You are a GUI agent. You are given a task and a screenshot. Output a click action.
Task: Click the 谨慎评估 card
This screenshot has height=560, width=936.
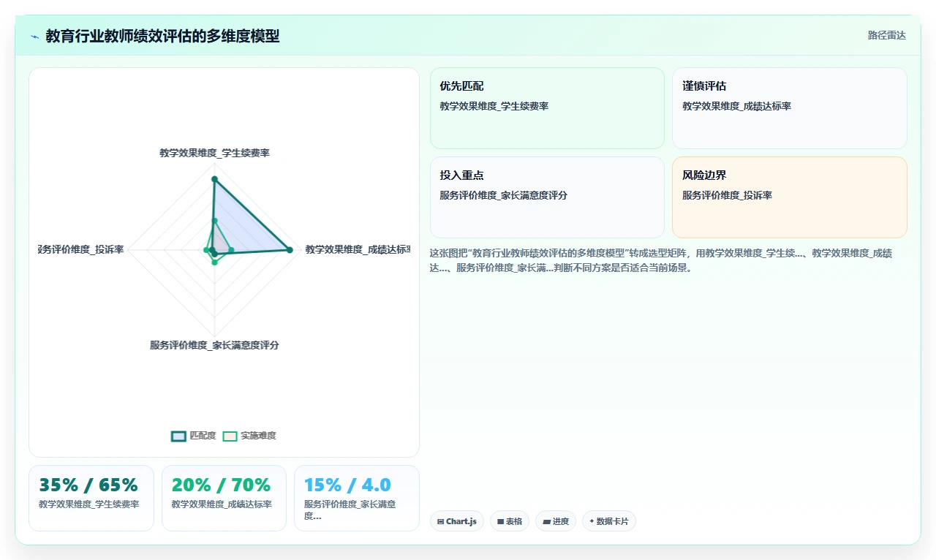(x=790, y=108)
